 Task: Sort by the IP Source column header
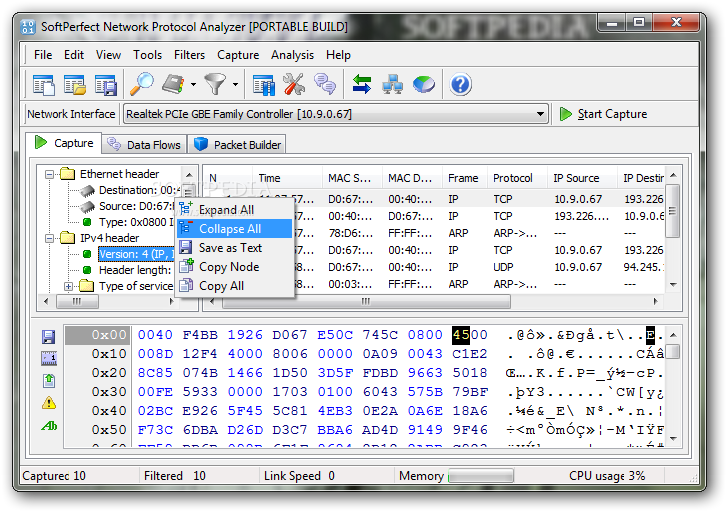(x=582, y=178)
